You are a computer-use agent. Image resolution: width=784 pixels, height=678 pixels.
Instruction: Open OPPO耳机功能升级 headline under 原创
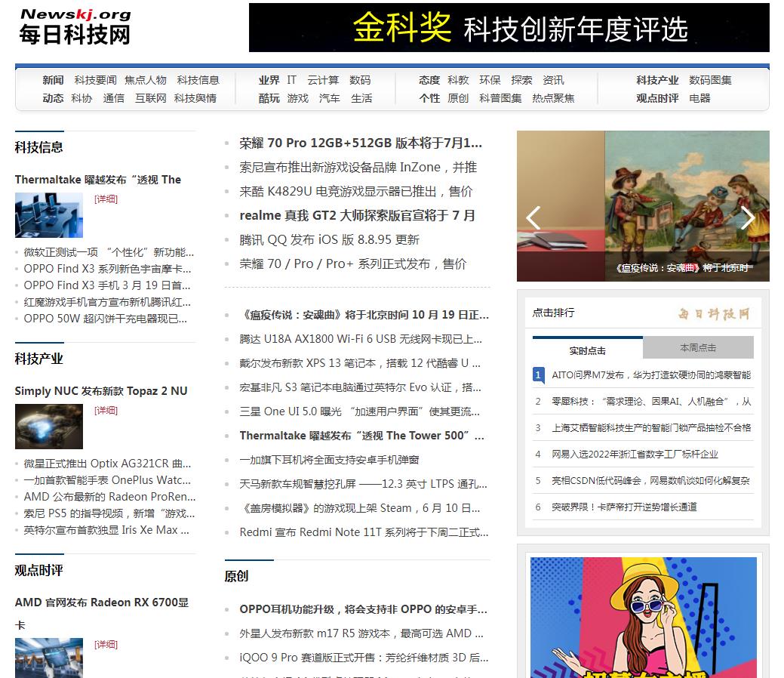point(363,609)
